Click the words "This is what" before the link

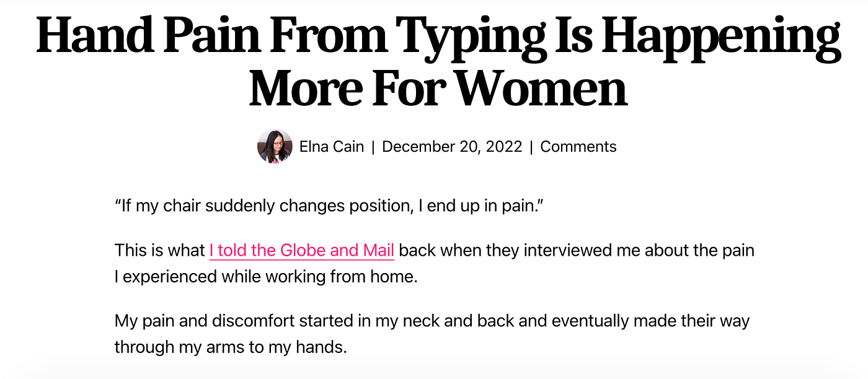click(x=160, y=251)
